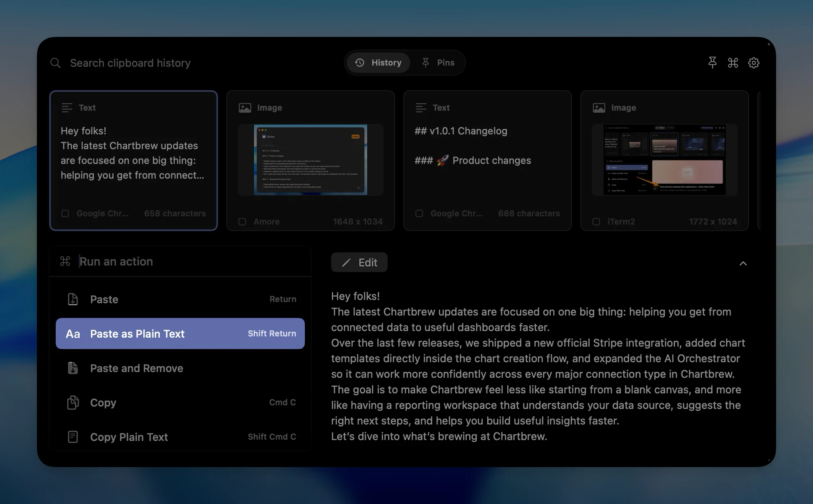The image size is (813, 504).
Task: Click the '688 characters' label
Action: (x=529, y=213)
